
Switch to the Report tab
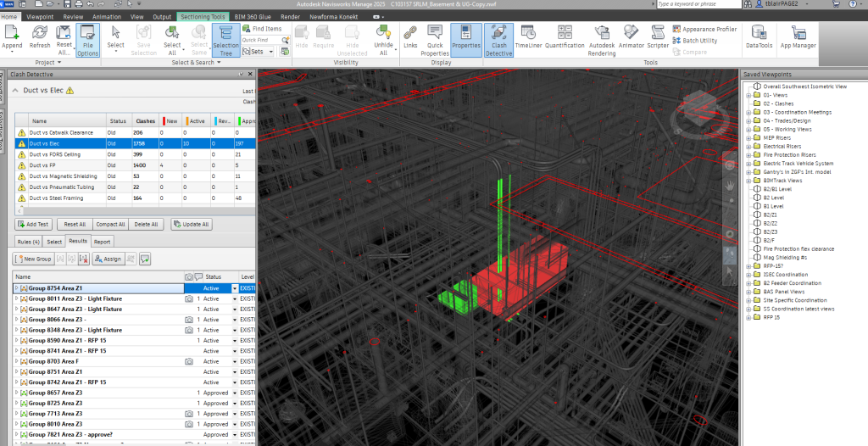point(102,242)
